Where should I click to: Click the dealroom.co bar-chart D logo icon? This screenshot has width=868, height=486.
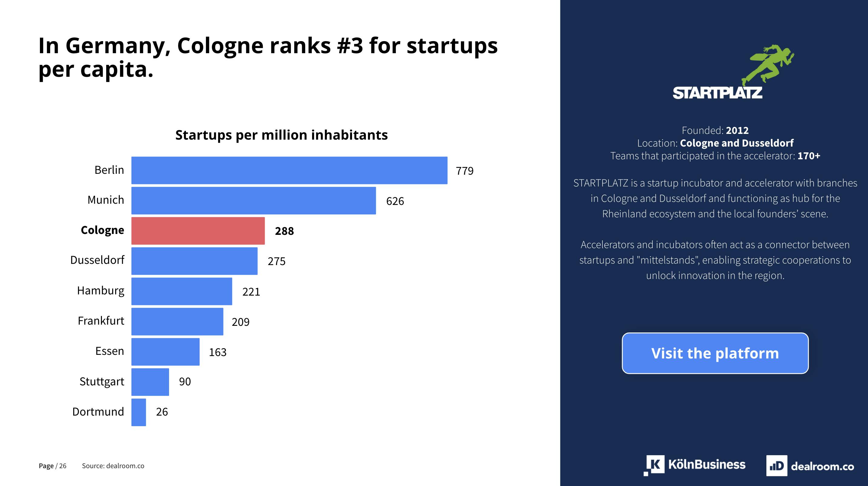tap(777, 465)
